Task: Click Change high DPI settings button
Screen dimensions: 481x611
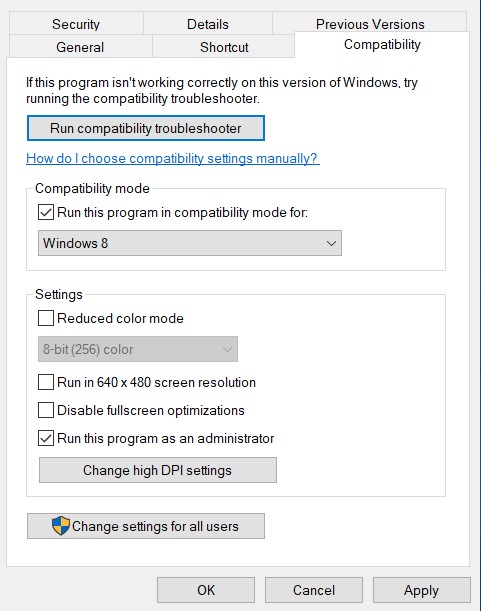Action: 158,470
